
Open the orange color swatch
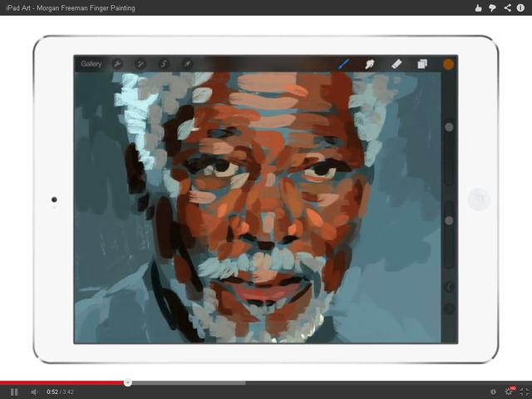coord(449,64)
